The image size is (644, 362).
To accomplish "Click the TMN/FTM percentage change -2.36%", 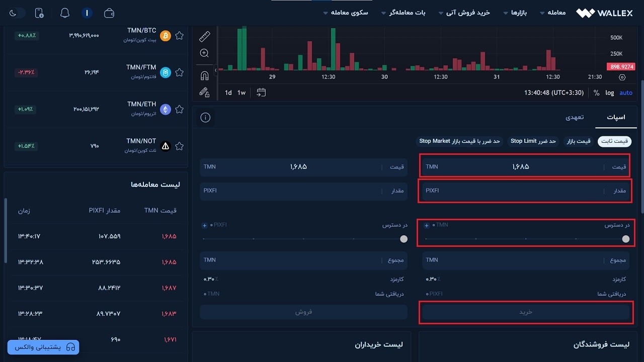I will click(x=27, y=72).
